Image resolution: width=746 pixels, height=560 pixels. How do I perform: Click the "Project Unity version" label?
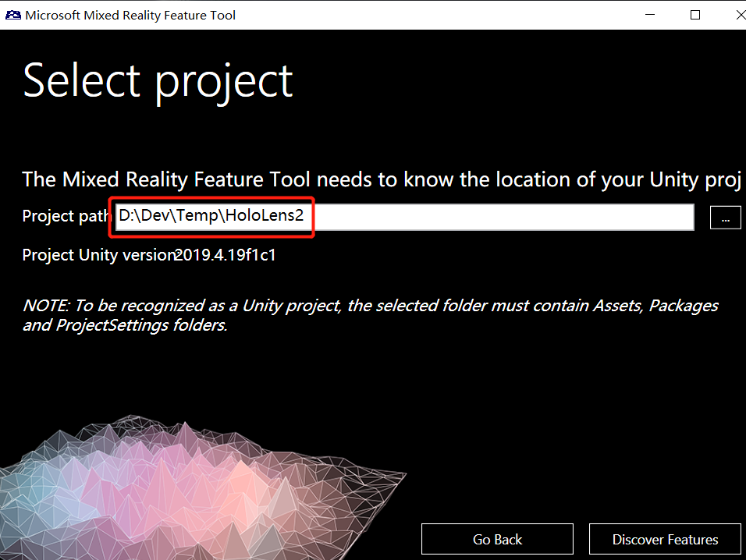click(98, 255)
